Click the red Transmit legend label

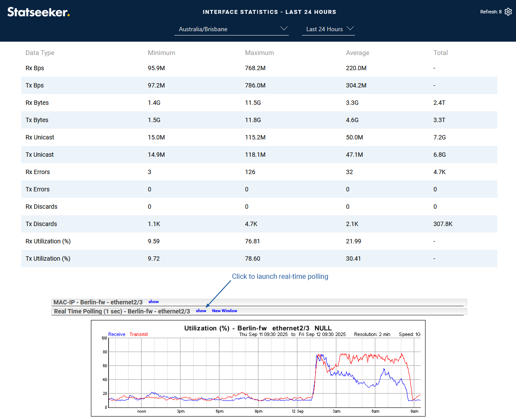pyautogui.click(x=139, y=334)
